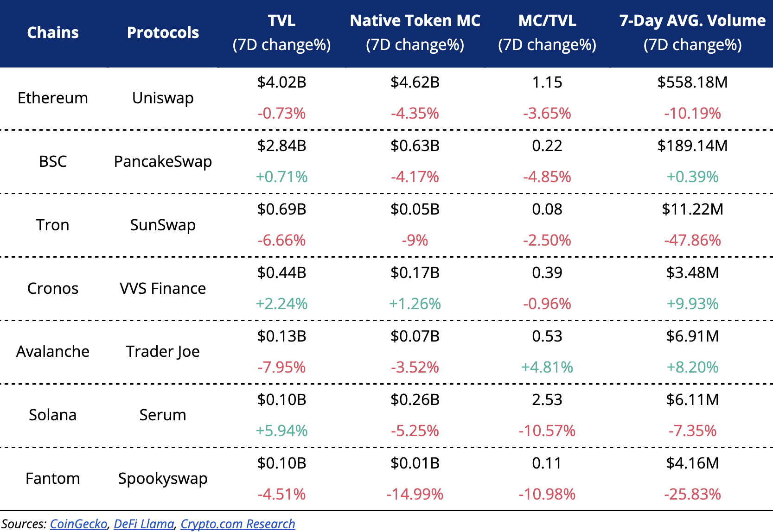Select the PancakeSwap protocol cell
This screenshot has height=532, width=773.
[x=163, y=161]
